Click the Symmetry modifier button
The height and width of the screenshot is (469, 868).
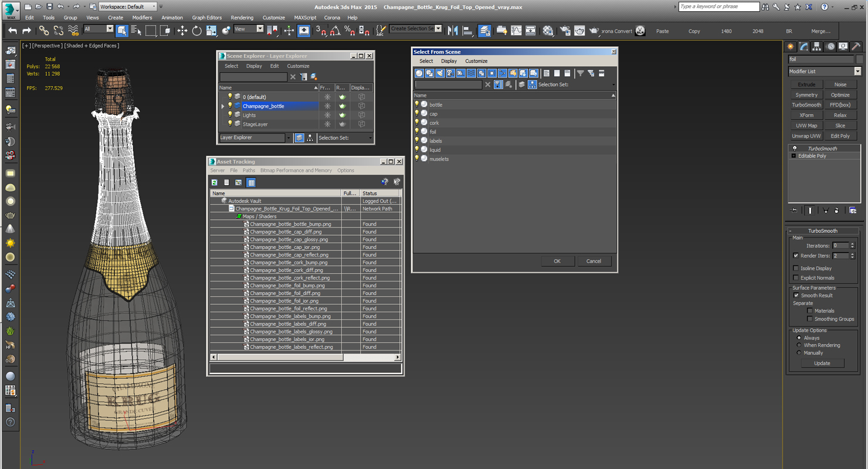click(806, 95)
